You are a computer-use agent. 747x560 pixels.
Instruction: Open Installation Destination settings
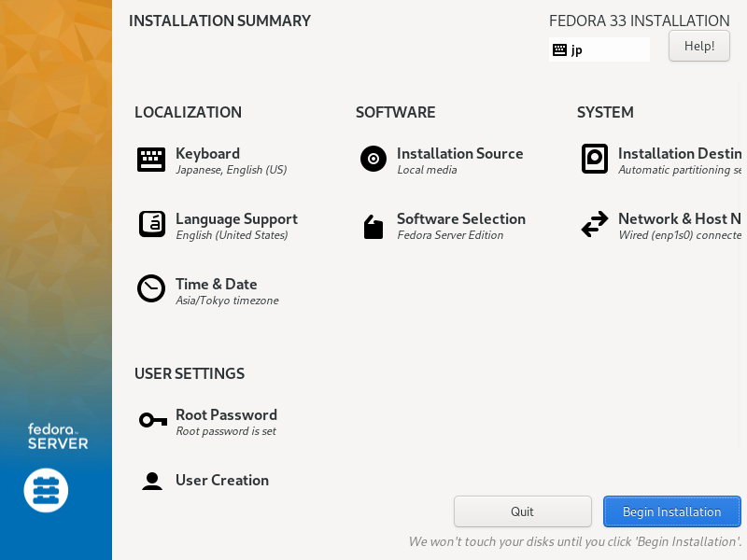coord(680,153)
